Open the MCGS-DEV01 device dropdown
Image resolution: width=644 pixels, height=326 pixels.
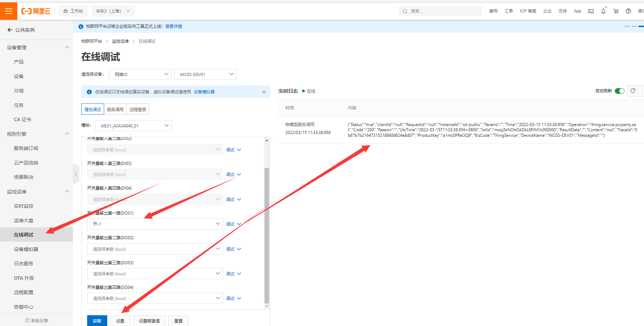coord(206,74)
